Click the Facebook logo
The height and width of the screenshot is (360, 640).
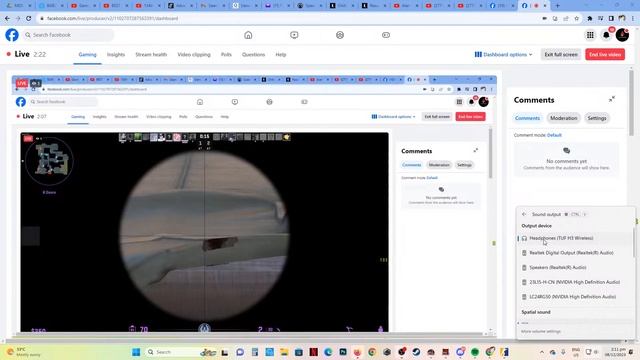coord(12,35)
